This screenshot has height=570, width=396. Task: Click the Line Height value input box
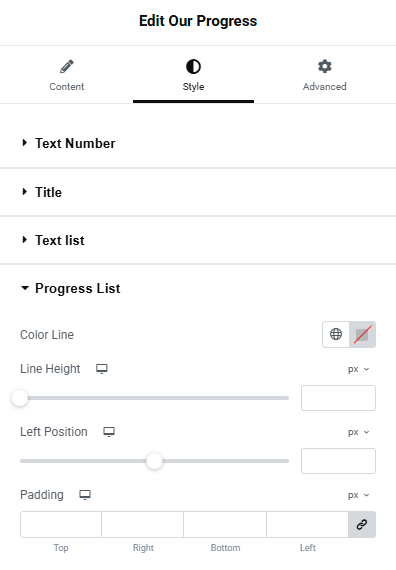pyautogui.click(x=338, y=398)
